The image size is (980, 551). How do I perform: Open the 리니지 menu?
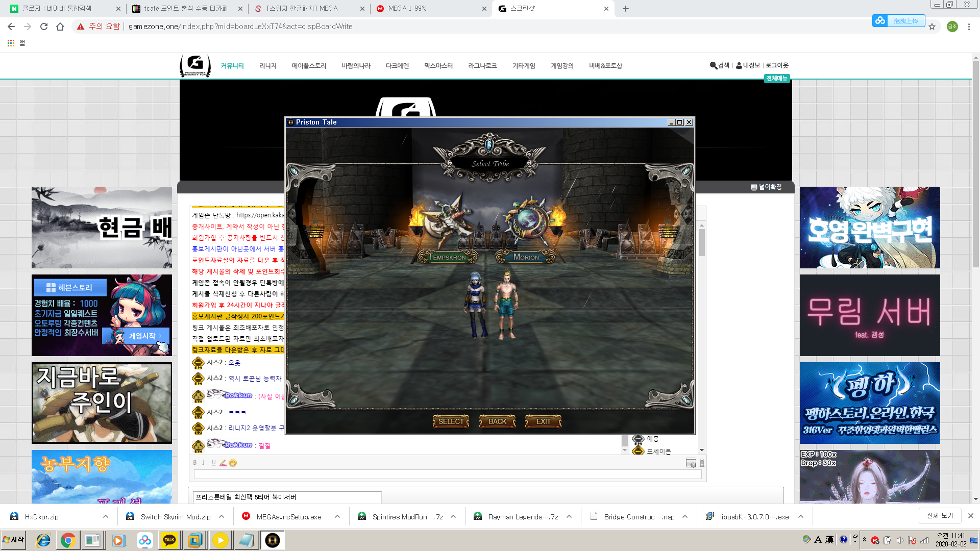tap(268, 66)
